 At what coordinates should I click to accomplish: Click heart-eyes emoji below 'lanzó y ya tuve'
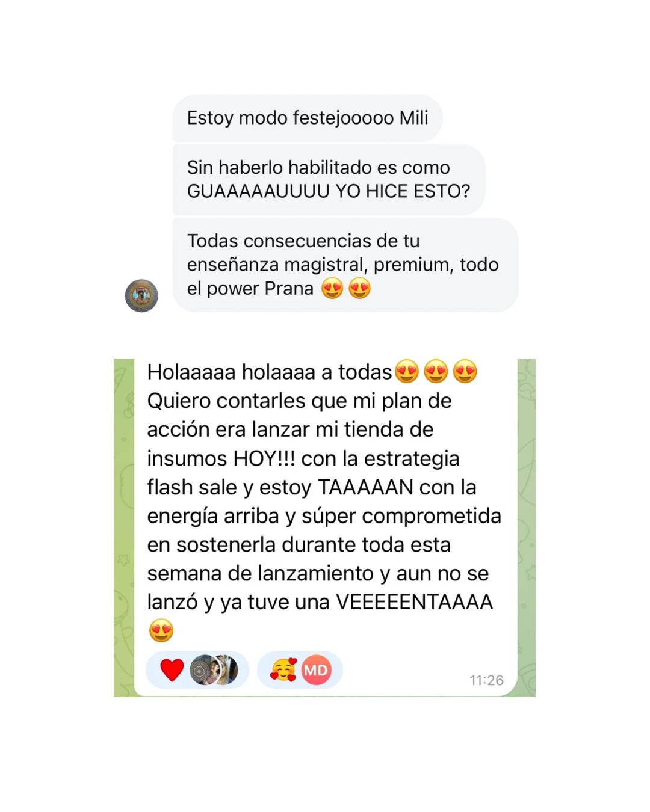[x=161, y=630]
